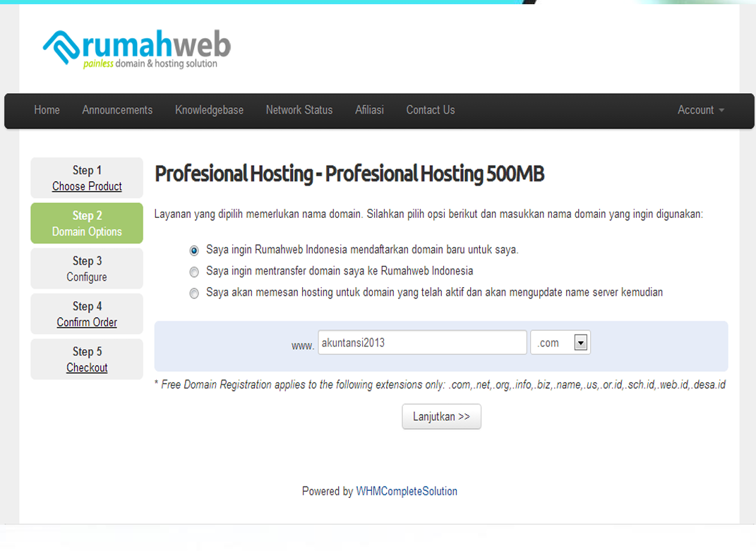Screen dimensions: 756x553
Task: Click the 'Powered by' footer text
Action: tap(328, 492)
